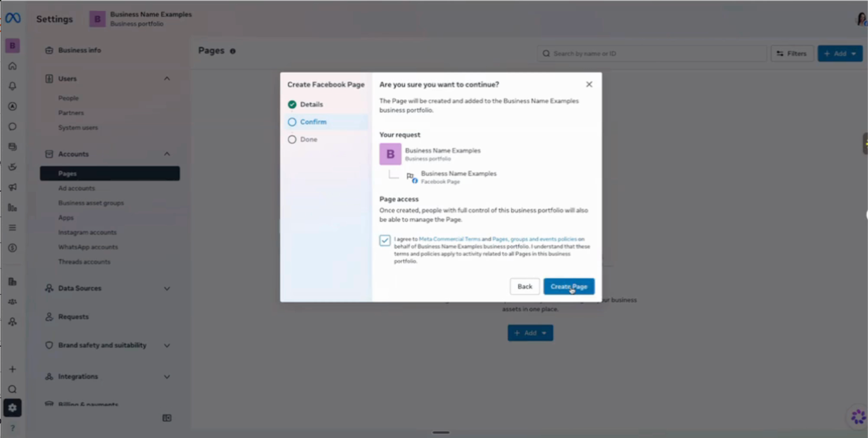Click the plus icon in left rail
Viewport: 868px width, 438px height.
pyautogui.click(x=13, y=369)
